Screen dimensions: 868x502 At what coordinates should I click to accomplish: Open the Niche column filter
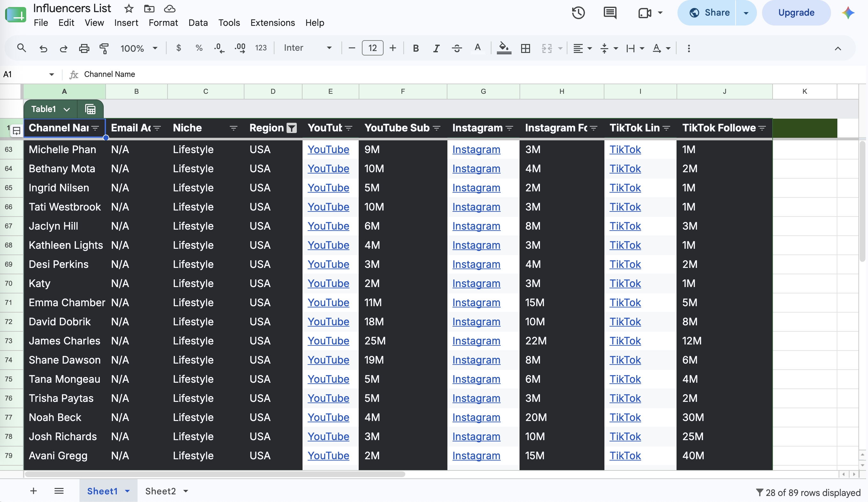(x=233, y=128)
